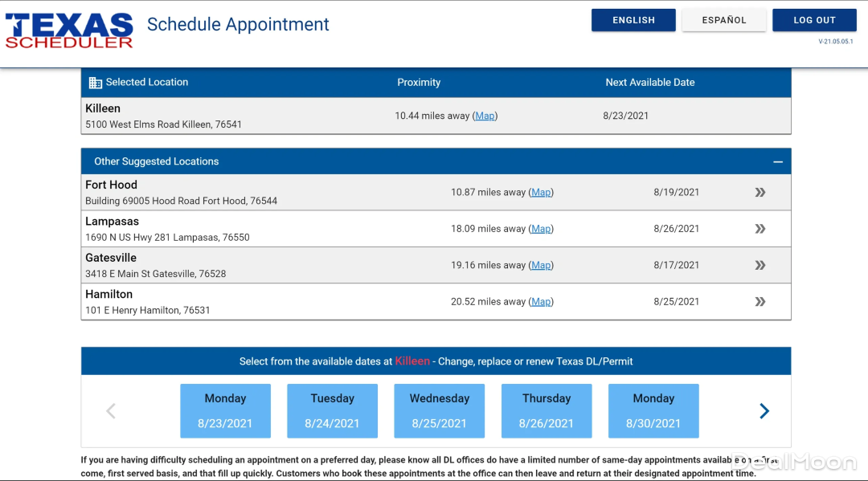View Lampasas location on Map
This screenshot has height=481, width=868.
(x=541, y=229)
